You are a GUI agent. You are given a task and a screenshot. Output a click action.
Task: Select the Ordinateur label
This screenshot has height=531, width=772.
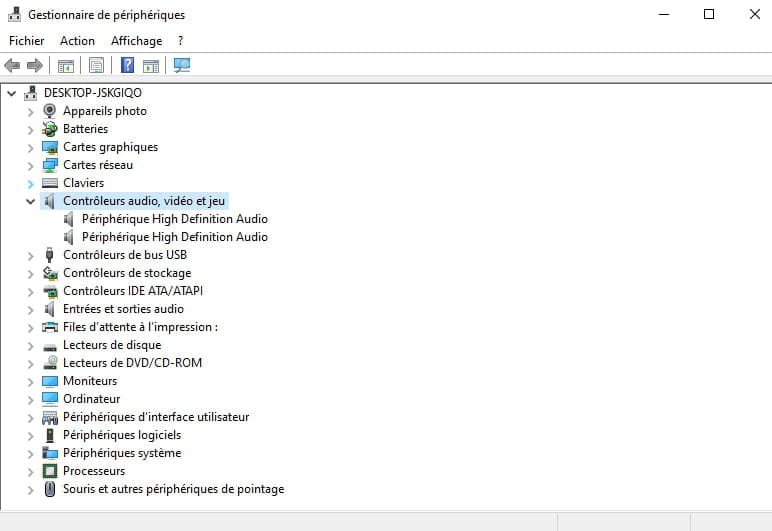pyautogui.click(x=92, y=399)
